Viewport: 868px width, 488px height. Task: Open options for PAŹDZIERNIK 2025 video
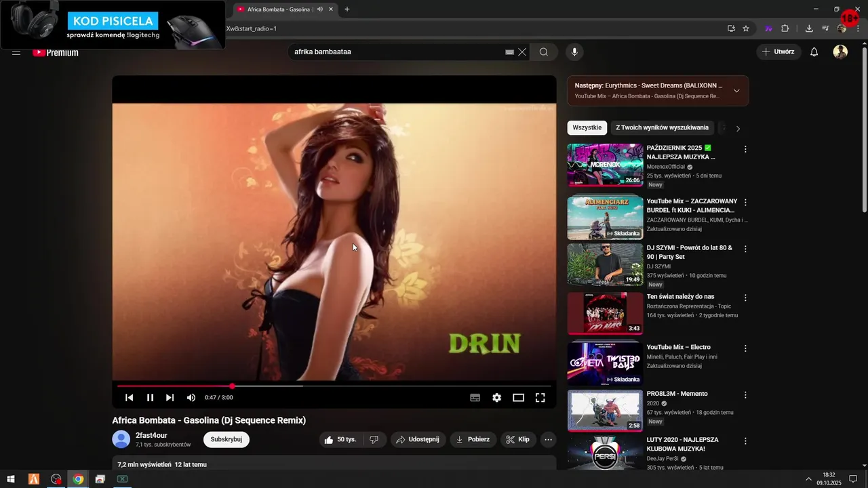(x=745, y=149)
